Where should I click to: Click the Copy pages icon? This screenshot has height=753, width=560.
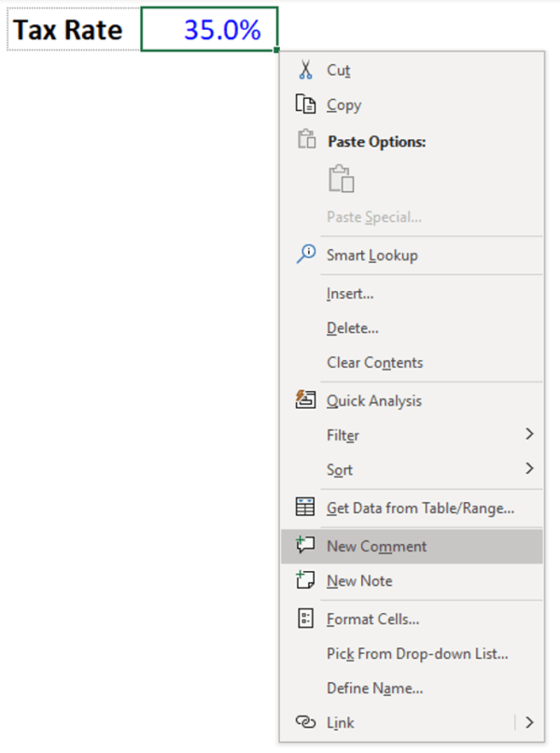[x=305, y=105]
